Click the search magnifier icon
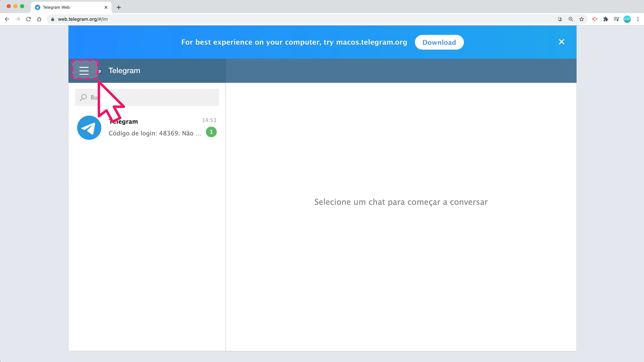This screenshot has width=644, height=362. pos(83,97)
